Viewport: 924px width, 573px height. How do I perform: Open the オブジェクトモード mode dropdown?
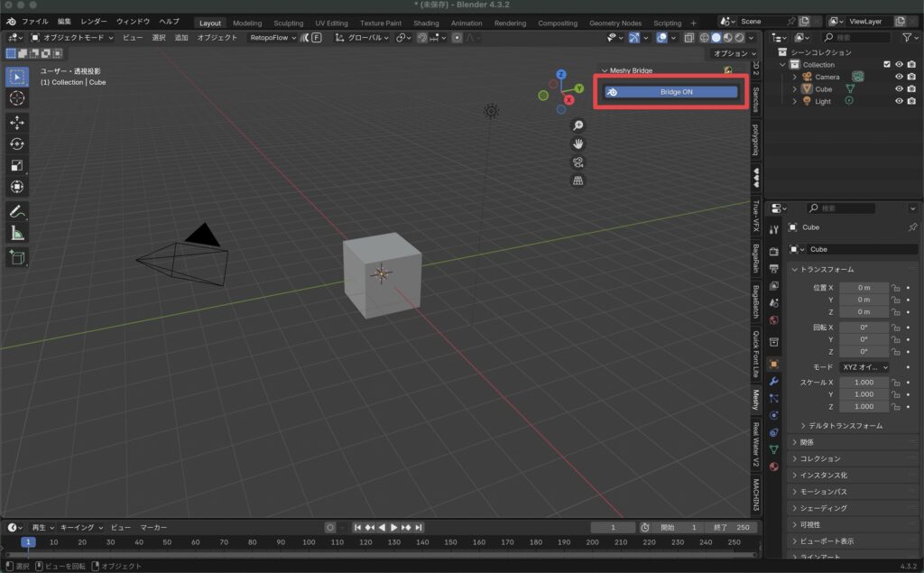coord(72,37)
